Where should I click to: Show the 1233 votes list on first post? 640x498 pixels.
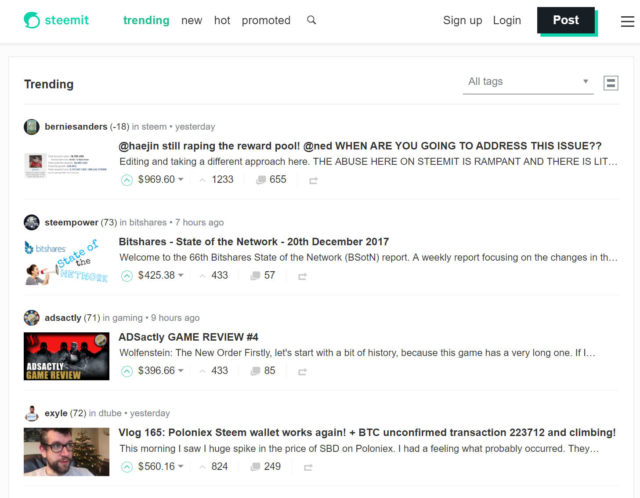click(216, 180)
